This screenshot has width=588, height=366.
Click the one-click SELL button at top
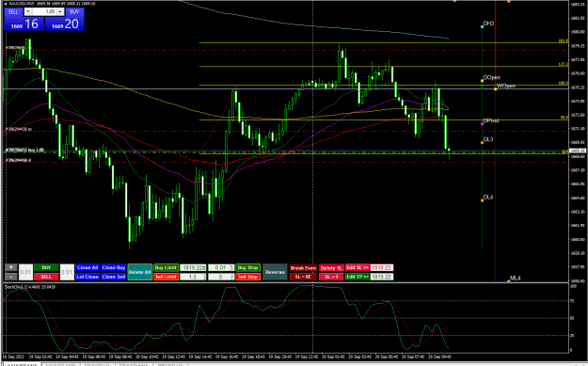(13, 12)
